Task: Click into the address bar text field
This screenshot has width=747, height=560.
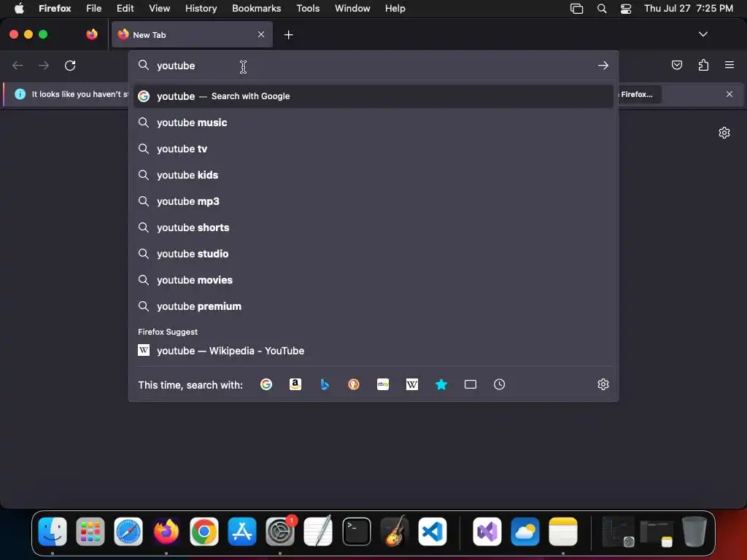Action: 373,65
